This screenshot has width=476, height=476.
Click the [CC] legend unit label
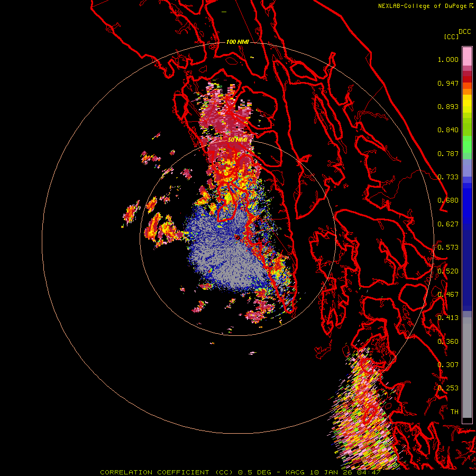click(451, 36)
